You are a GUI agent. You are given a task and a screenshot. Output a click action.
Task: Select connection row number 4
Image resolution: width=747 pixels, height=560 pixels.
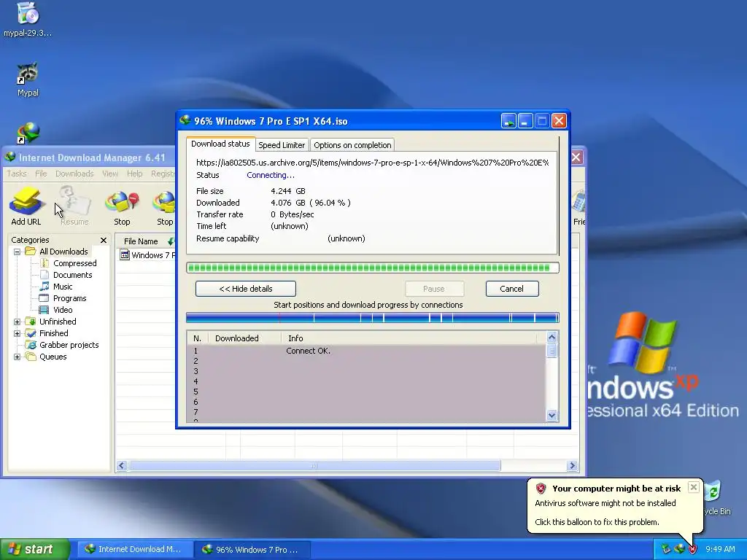point(366,381)
